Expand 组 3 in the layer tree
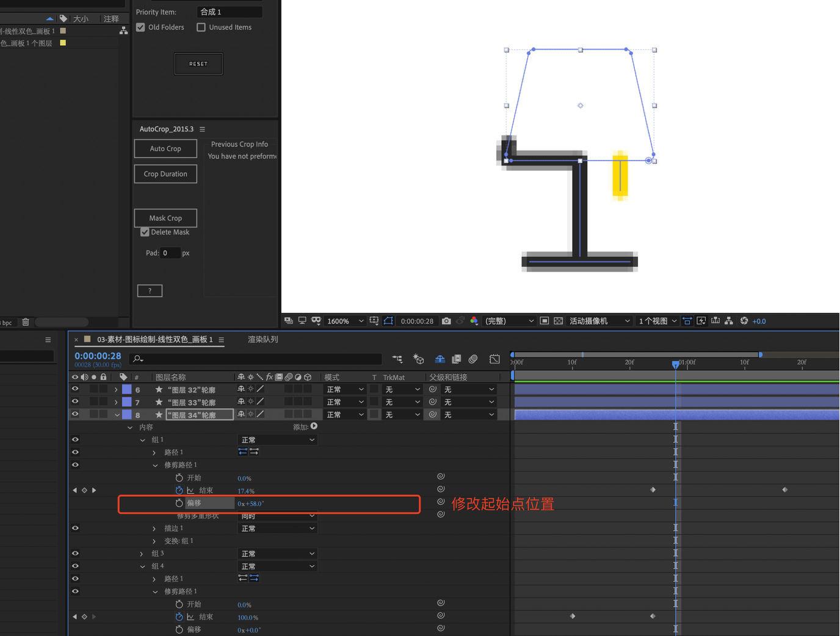Screen dimensions: 840x636 142,554
